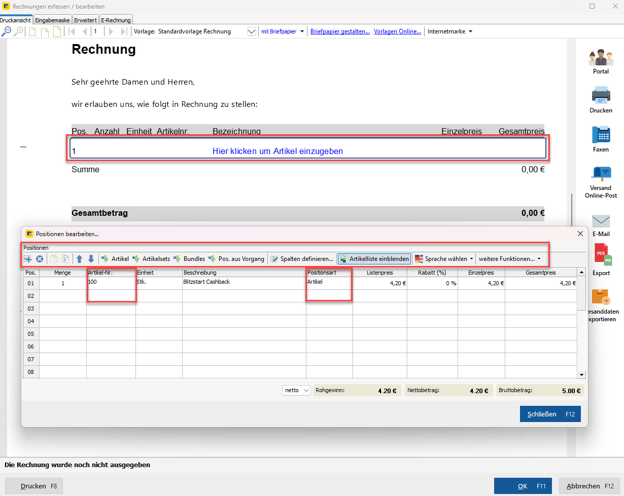Click the Menge cell in row 01
This screenshot has width=624, height=496.
tap(63, 283)
